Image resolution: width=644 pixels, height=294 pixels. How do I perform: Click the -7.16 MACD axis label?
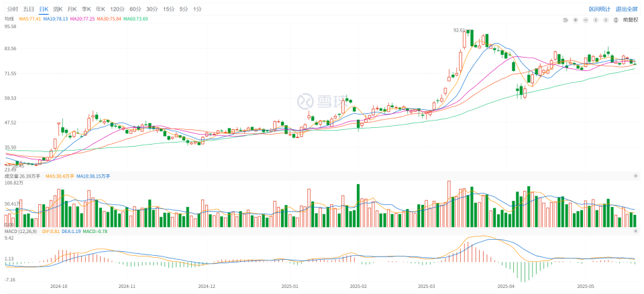[9, 280]
